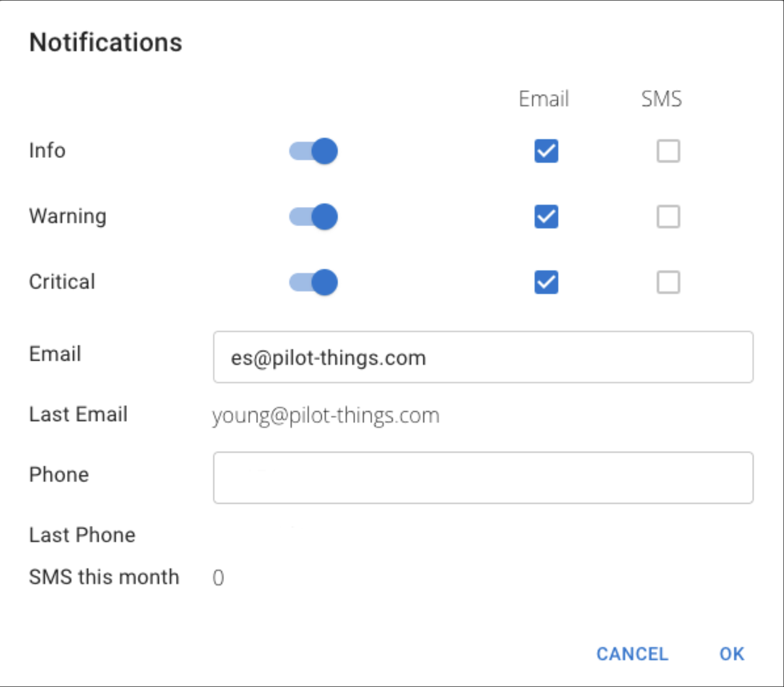Click the CANCEL button
784x687 pixels.
[x=632, y=653]
